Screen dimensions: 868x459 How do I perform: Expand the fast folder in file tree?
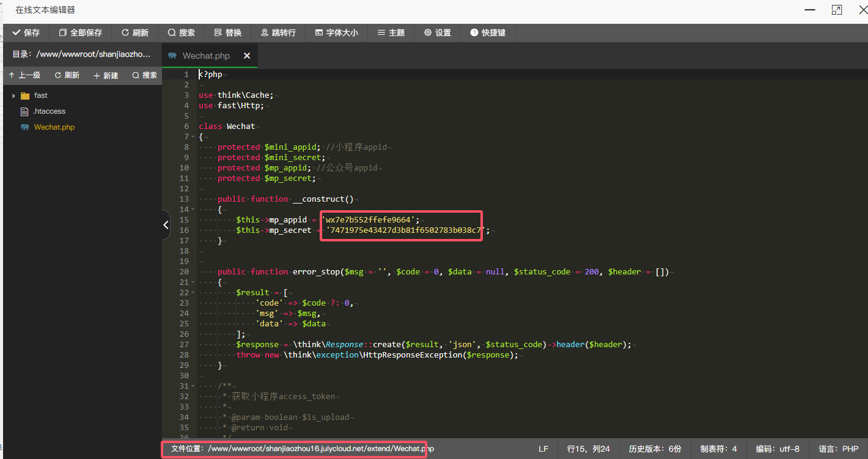click(x=14, y=95)
